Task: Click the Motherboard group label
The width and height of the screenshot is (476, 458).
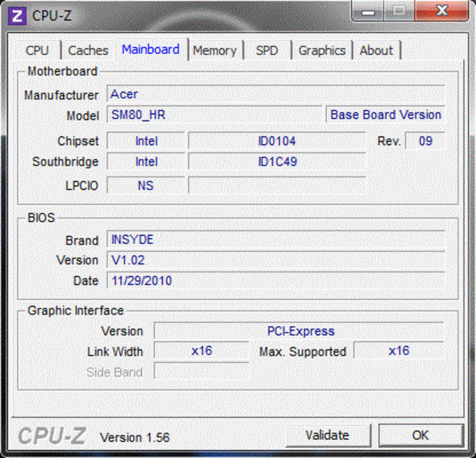Action: 62,72
